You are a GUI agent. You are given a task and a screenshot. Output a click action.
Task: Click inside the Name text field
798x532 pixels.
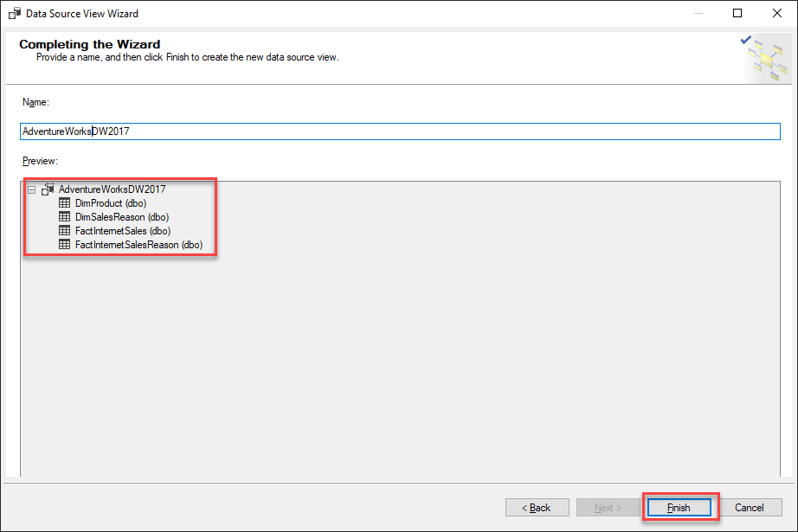400,131
